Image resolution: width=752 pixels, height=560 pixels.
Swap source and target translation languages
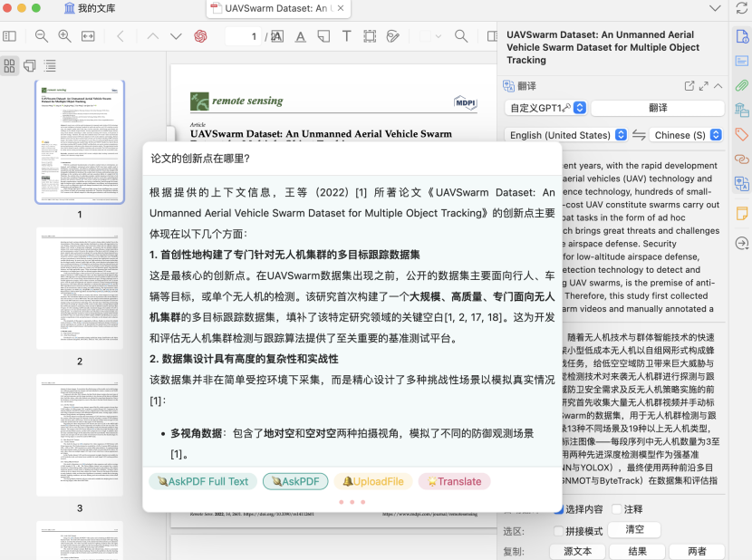pos(639,135)
